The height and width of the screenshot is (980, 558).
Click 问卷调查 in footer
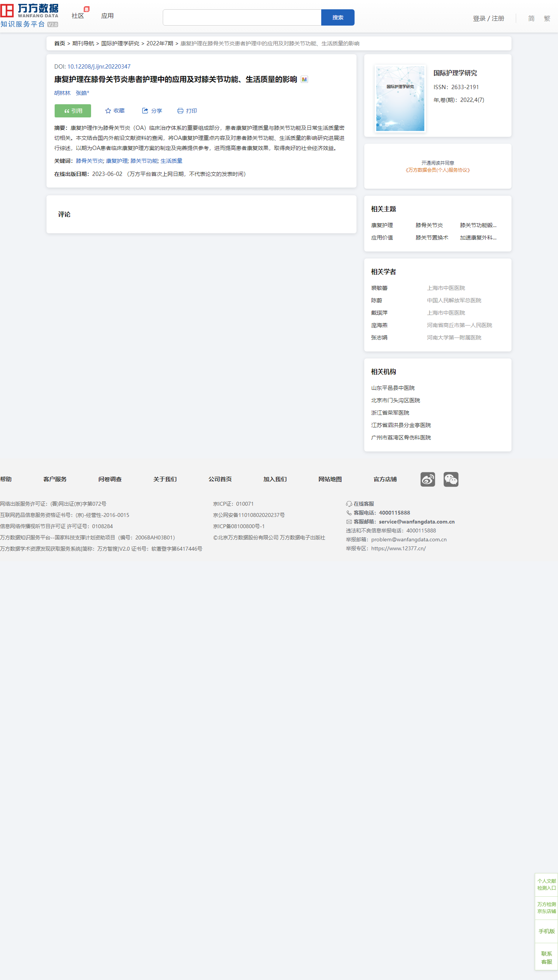110,479
